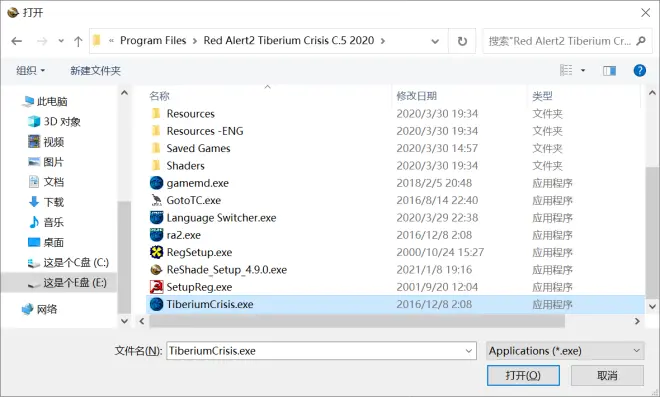Select ReShade_Setup_4.9.0.exe icon
Image resolution: width=660 pixels, height=397 pixels.
pos(157,269)
